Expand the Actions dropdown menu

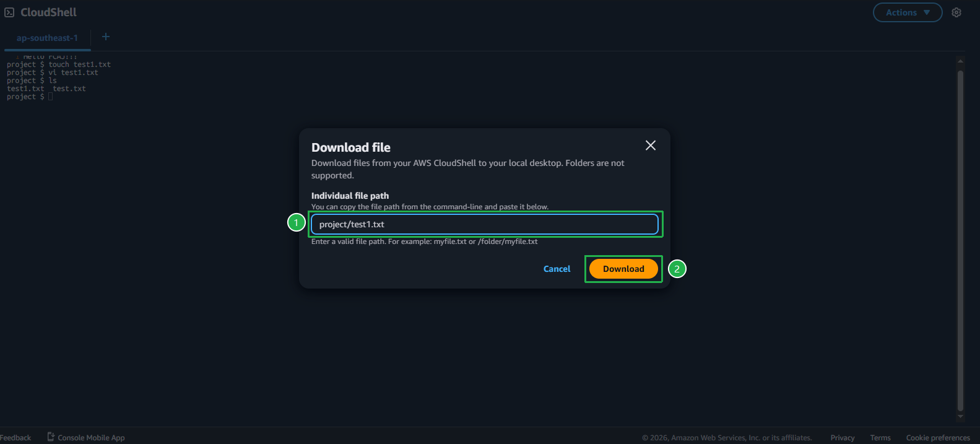[x=908, y=12]
